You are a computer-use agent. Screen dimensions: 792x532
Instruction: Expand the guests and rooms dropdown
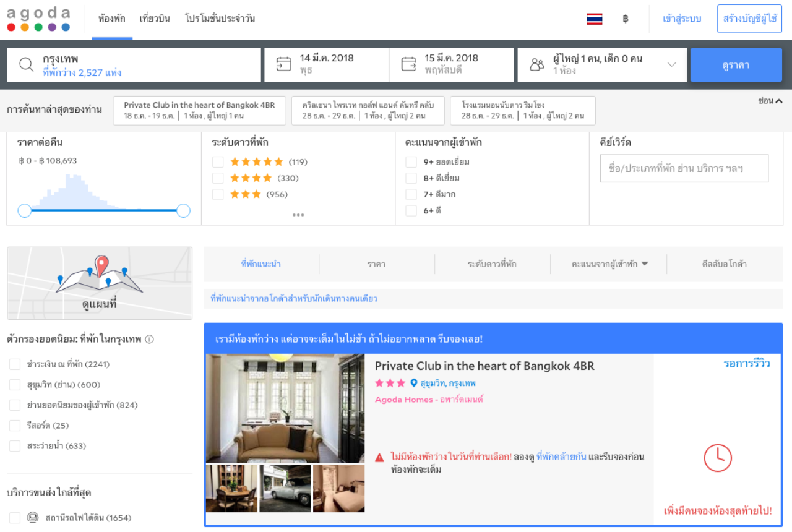[x=671, y=64]
